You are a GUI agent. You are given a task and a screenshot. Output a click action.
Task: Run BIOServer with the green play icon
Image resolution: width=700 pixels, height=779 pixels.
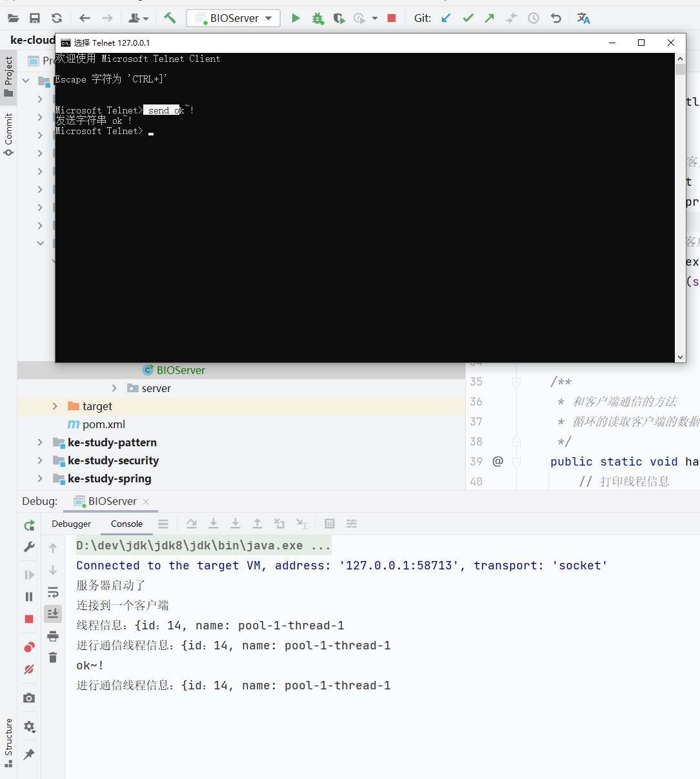point(295,18)
